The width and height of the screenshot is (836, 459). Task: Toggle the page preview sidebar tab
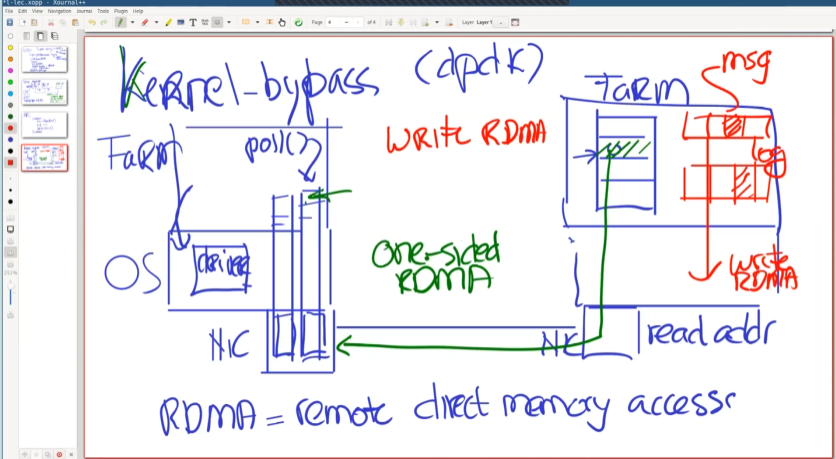[x=40, y=36]
